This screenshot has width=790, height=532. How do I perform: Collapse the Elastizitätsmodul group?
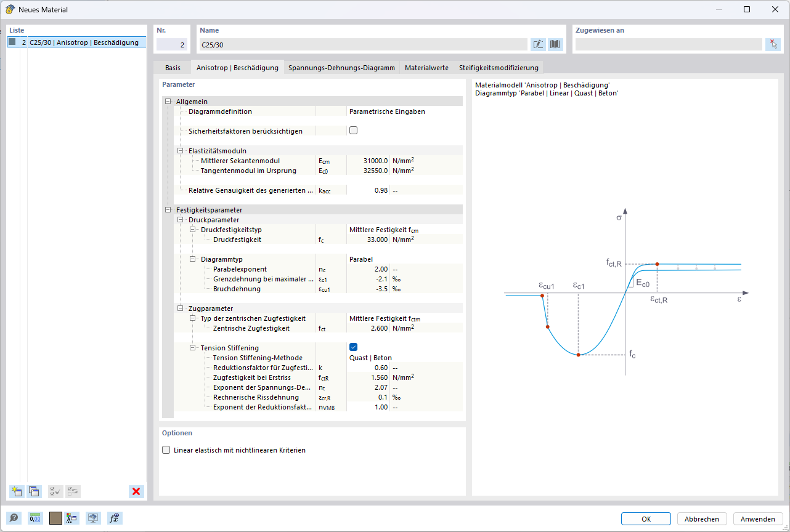click(x=180, y=151)
